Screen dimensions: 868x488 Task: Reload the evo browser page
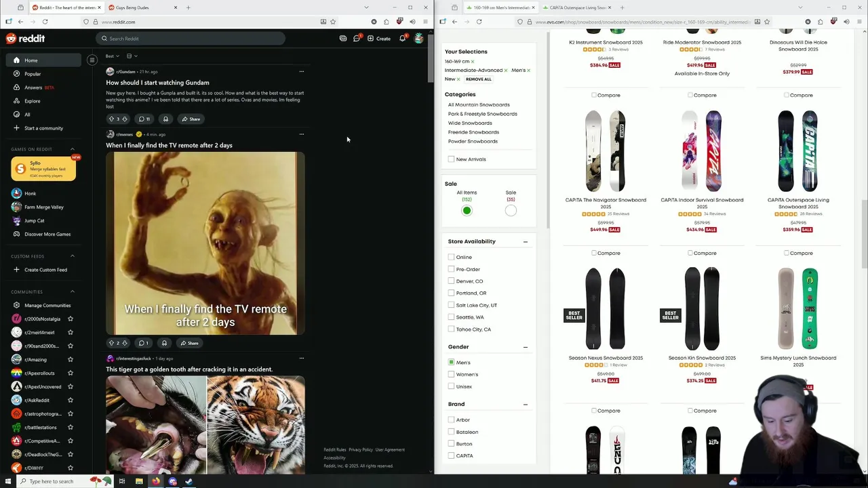(x=479, y=22)
